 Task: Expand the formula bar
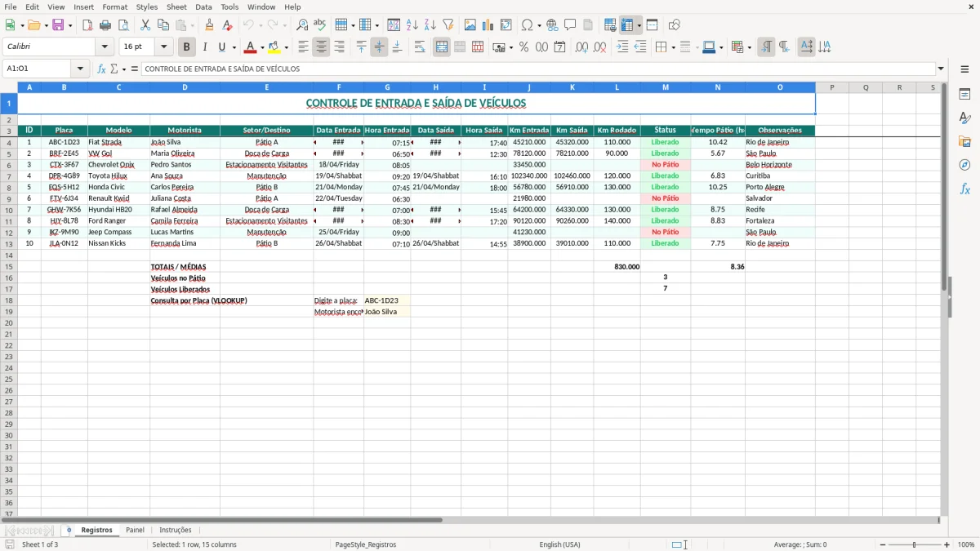click(x=941, y=69)
